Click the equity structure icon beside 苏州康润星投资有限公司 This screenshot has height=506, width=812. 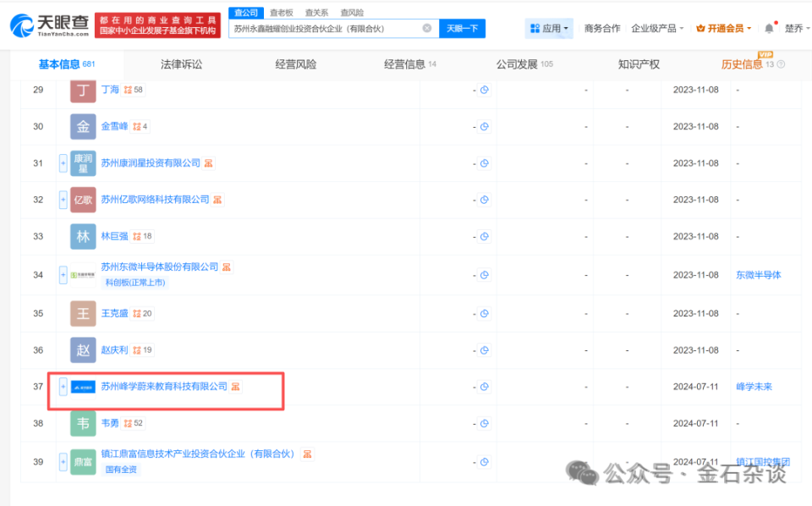pos(208,163)
